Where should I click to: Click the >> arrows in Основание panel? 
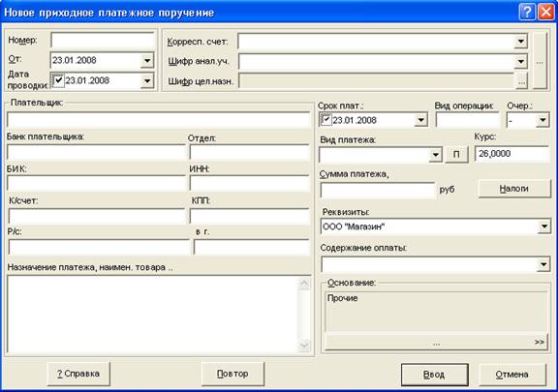[x=540, y=342]
